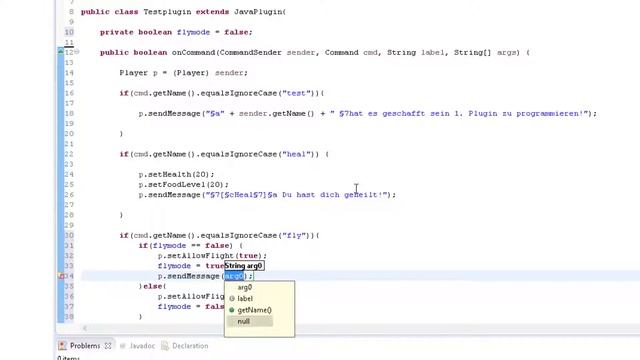
Task: Click the p.setAllowFlight(true); statement
Action: tap(212, 256)
